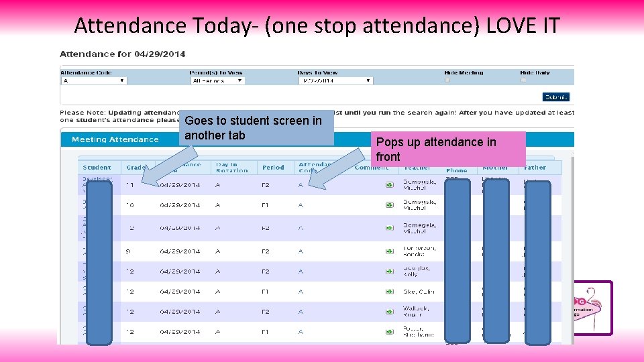Open comment icon beside teacher Oke, Colin

[389, 292]
